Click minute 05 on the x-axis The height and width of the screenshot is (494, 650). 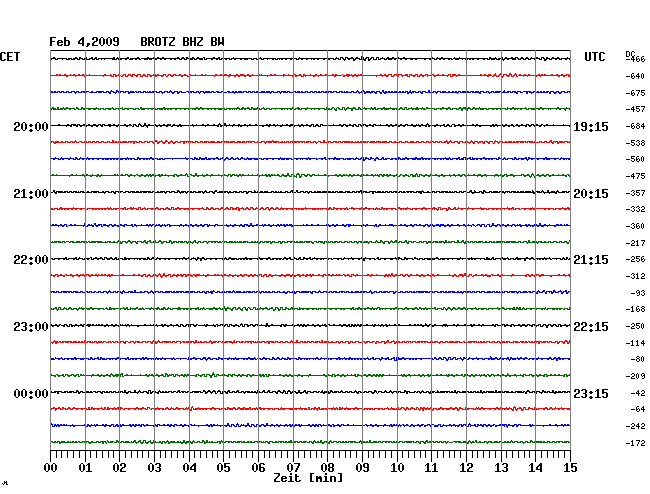pos(224,467)
